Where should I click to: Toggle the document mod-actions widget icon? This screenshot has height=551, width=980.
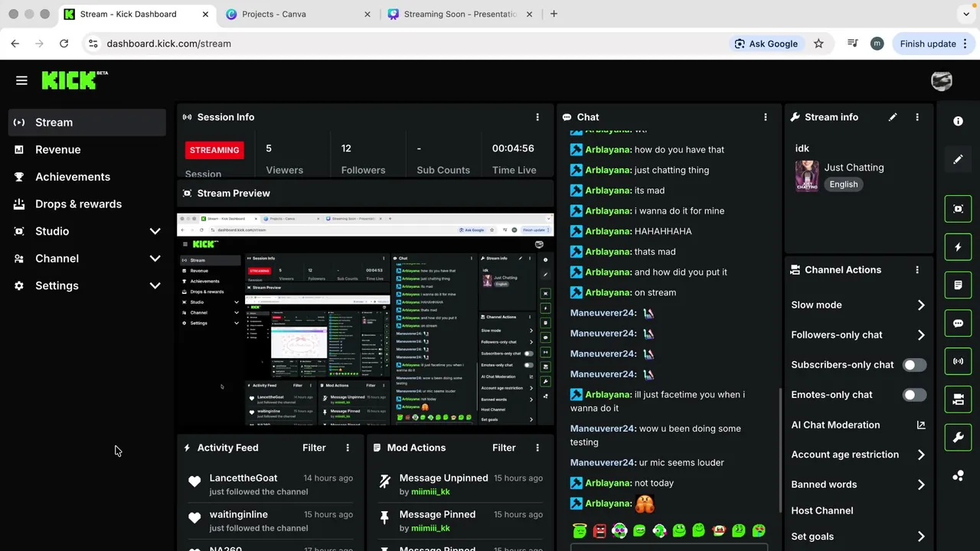click(958, 285)
